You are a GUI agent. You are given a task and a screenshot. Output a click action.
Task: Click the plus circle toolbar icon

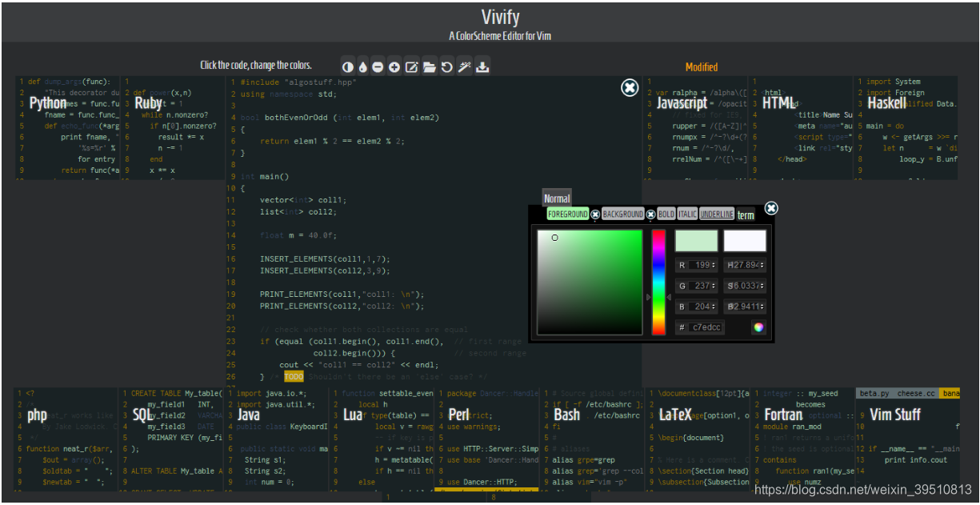pyautogui.click(x=394, y=67)
